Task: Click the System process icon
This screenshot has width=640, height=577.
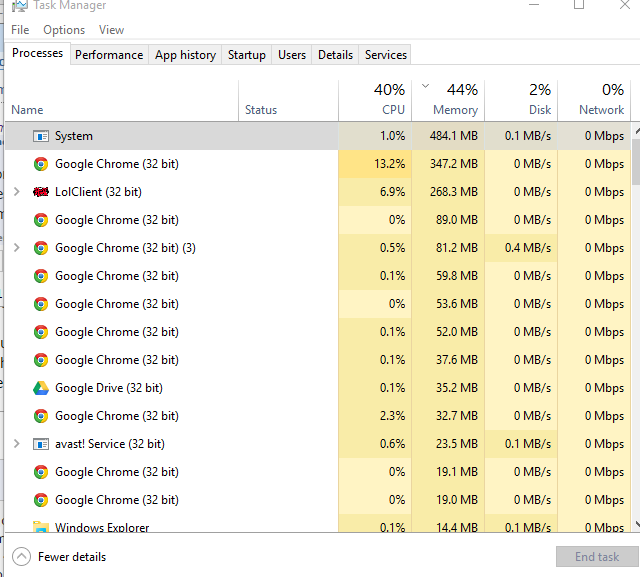Action: tap(41, 136)
